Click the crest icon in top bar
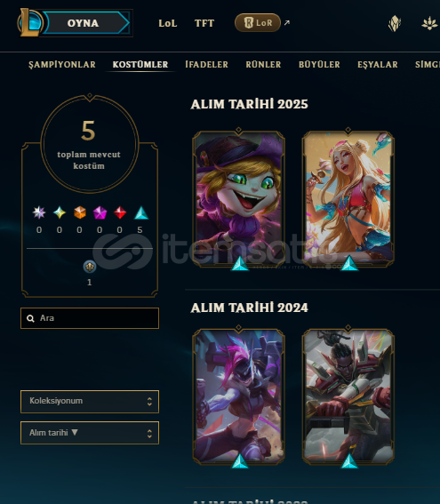The width and height of the screenshot is (440, 504). coord(395,23)
